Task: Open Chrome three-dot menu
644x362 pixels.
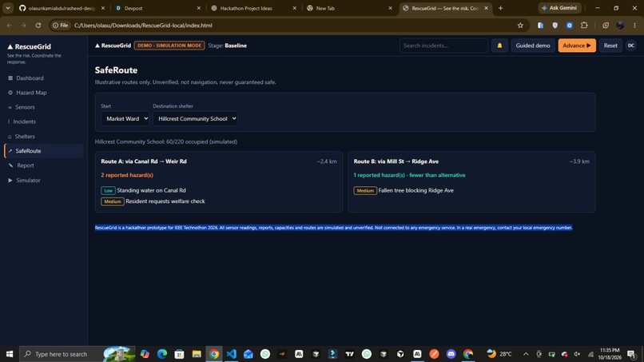Action: click(635, 26)
